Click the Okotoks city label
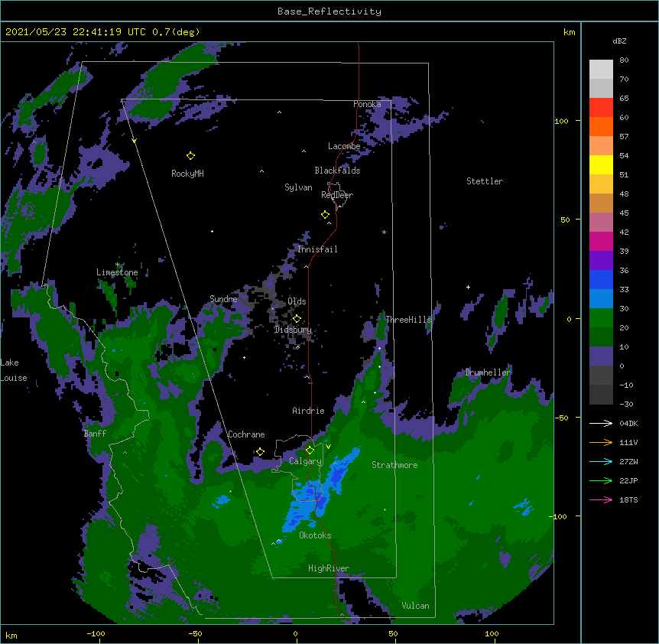This screenshot has height=644, width=659. click(x=315, y=535)
